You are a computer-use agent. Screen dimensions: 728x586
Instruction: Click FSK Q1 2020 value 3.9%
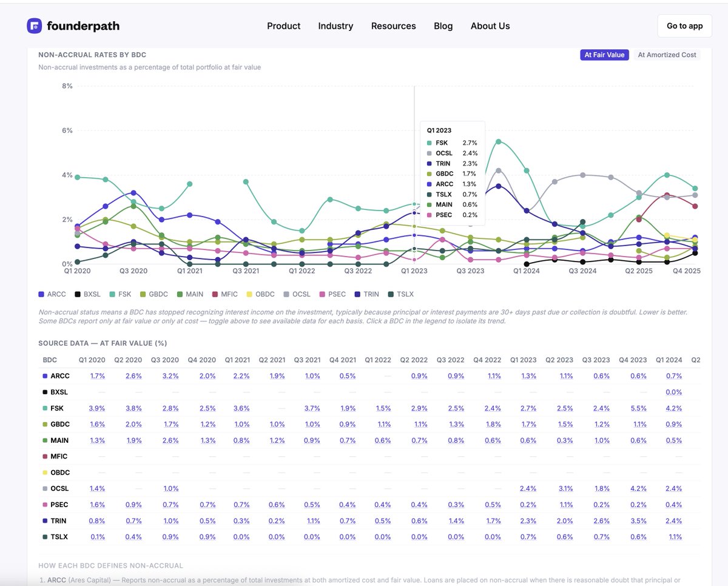pyautogui.click(x=98, y=408)
